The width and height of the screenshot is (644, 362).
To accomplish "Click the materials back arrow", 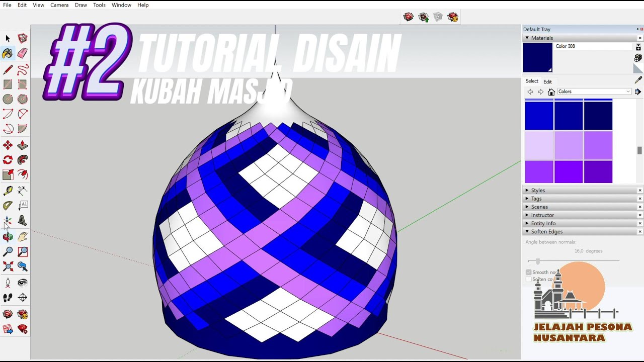I will pos(530,92).
